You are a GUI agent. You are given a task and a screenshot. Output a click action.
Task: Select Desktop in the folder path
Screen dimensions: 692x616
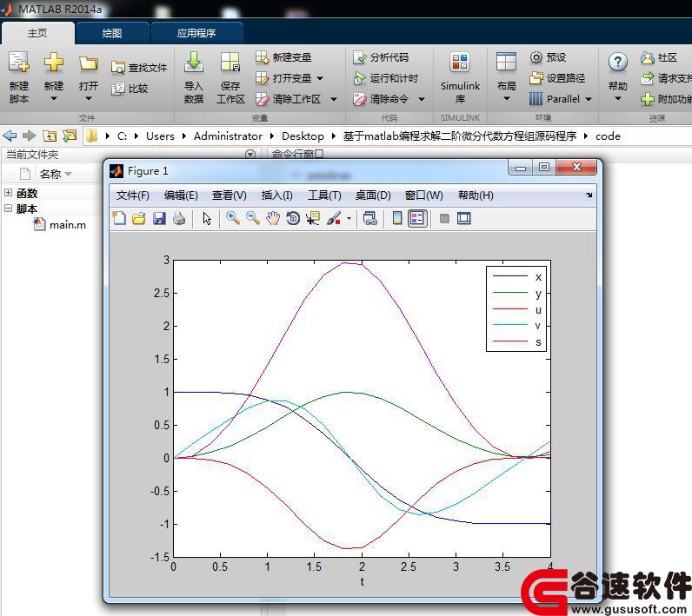tap(303, 136)
